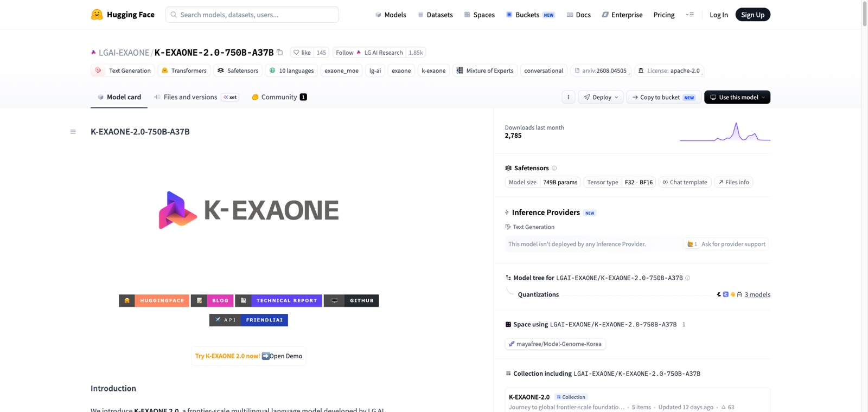Viewport: 868px width, 412px height.
Task: Expand the extra navigation menu icon
Action: tap(690, 15)
